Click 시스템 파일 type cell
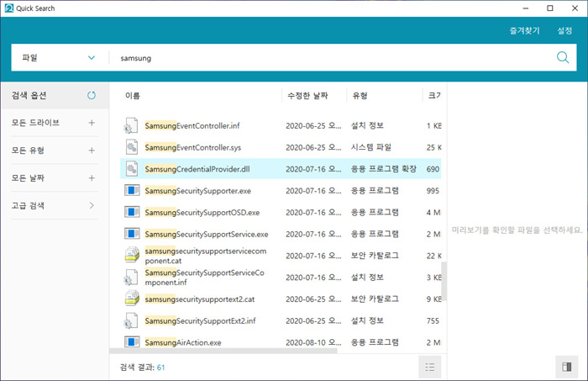 click(x=371, y=147)
